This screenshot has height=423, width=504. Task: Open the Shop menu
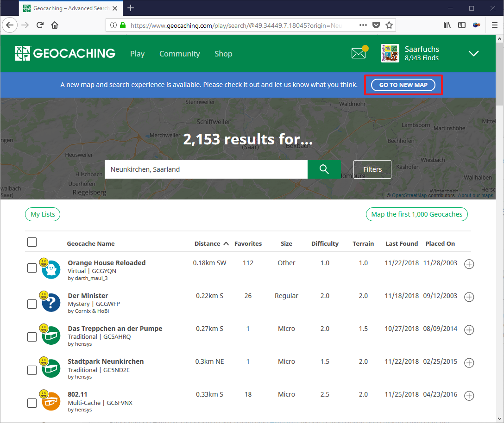click(223, 54)
